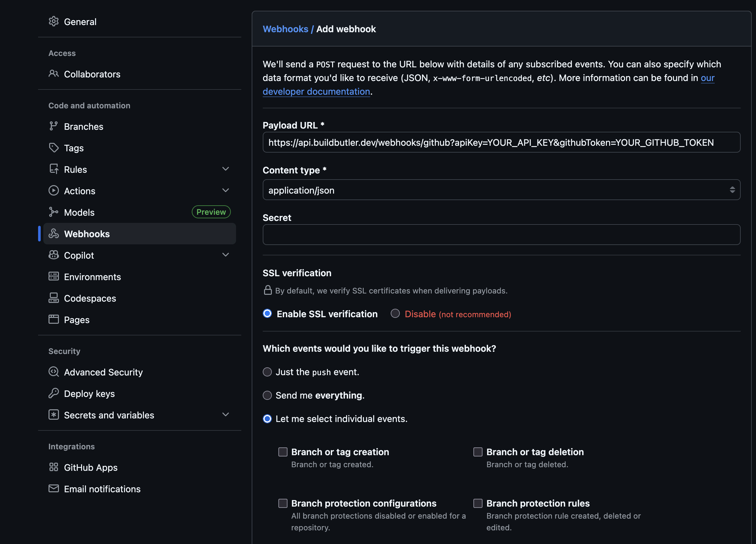
Task: Select Disable SSL verification radio button
Action: tap(395, 313)
